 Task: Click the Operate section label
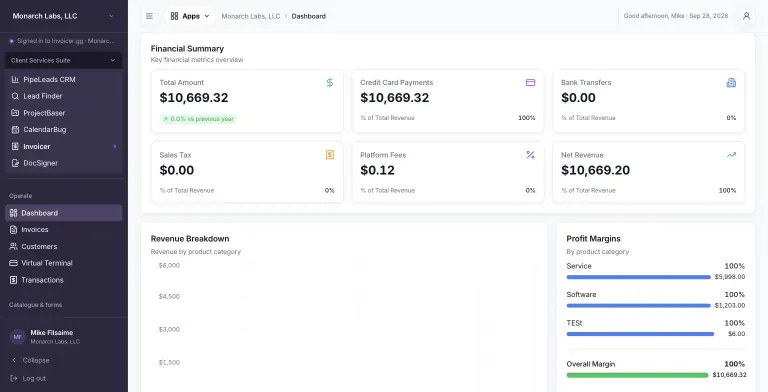coord(21,196)
